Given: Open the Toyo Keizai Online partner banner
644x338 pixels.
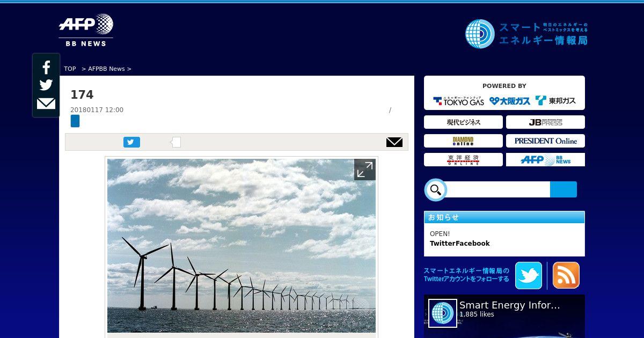Looking at the screenshot, I should tap(464, 160).
